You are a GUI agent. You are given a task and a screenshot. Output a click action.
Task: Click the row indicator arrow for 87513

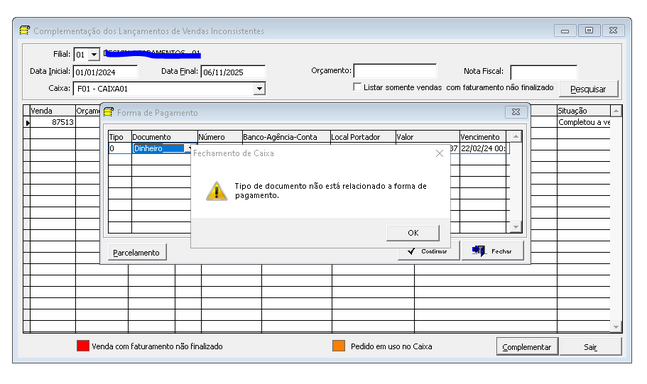[27, 123]
